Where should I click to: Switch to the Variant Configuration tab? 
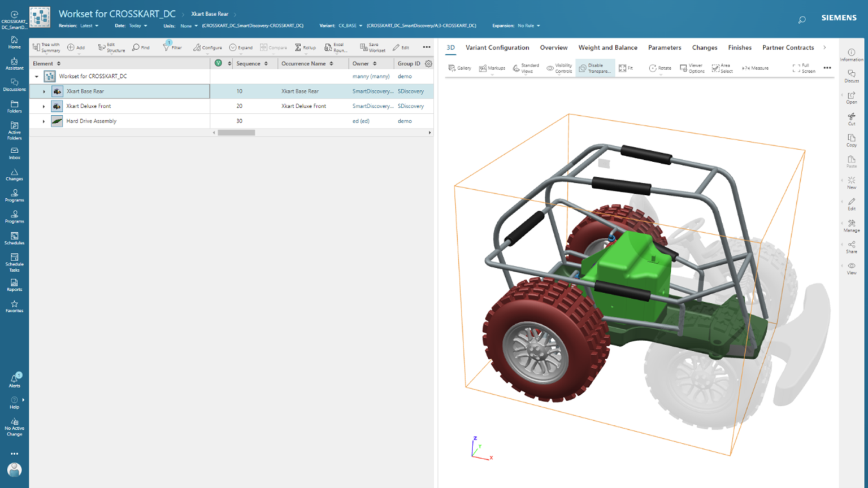click(x=497, y=47)
